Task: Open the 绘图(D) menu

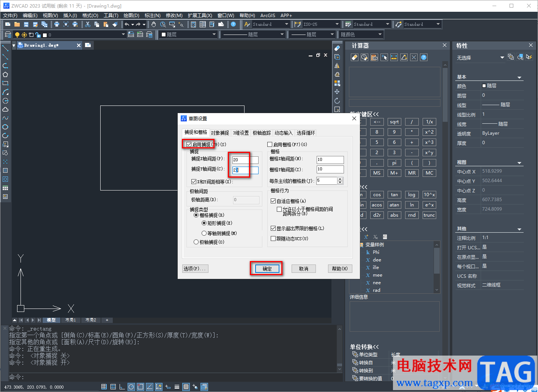Action: pyautogui.click(x=131, y=16)
